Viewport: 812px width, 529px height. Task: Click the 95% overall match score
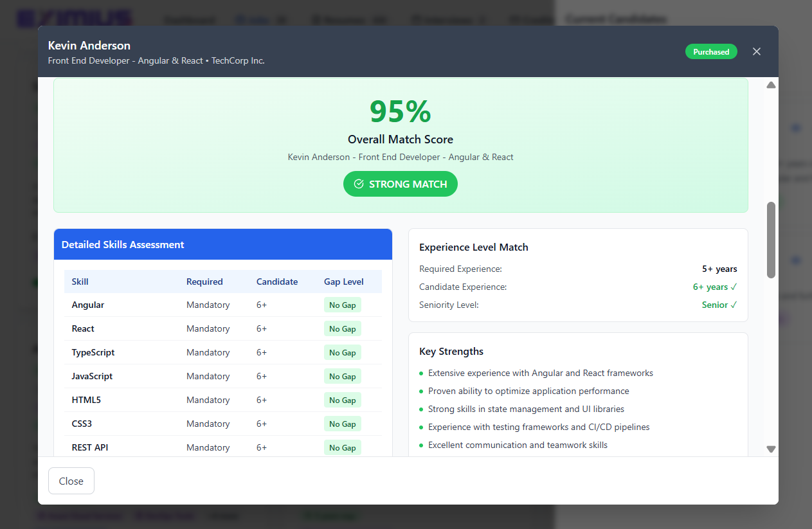click(x=400, y=112)
